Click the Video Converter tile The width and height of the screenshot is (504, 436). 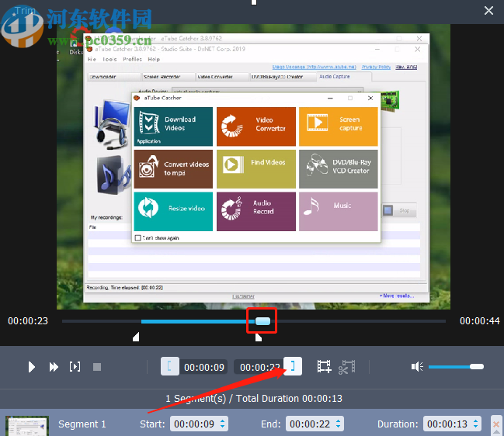click(256, 126)
